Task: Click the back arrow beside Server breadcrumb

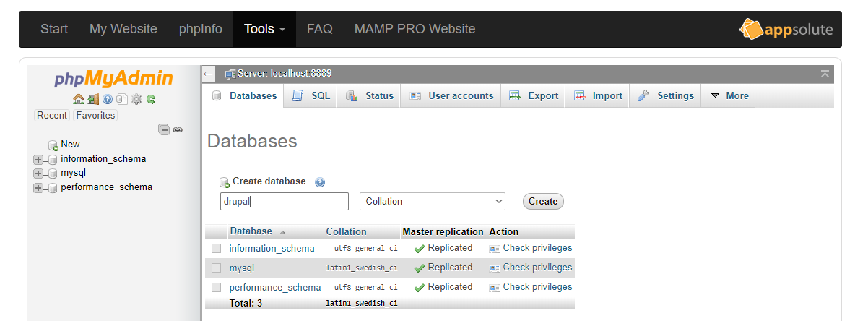Action: [x=208, y=74]
